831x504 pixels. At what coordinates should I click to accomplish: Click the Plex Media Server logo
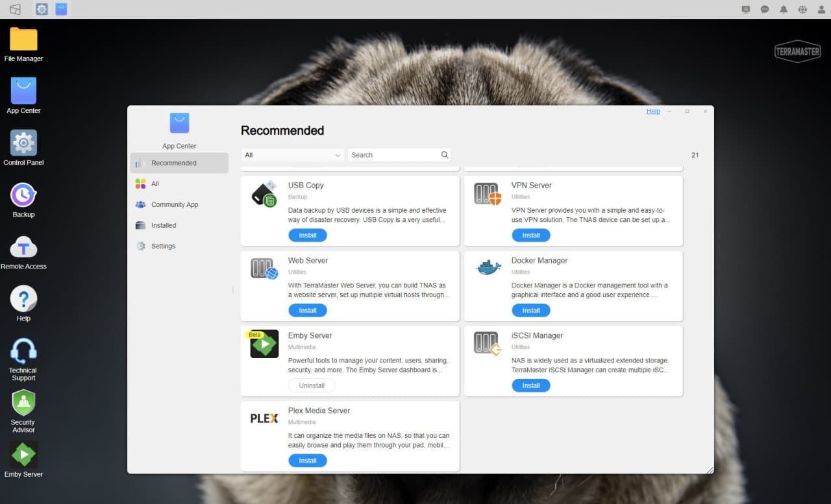[264, 418]
